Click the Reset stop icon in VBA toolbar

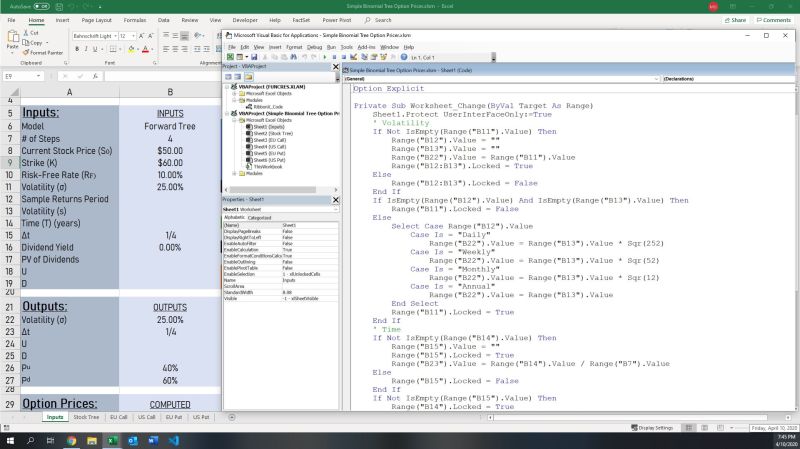[343, 57]
